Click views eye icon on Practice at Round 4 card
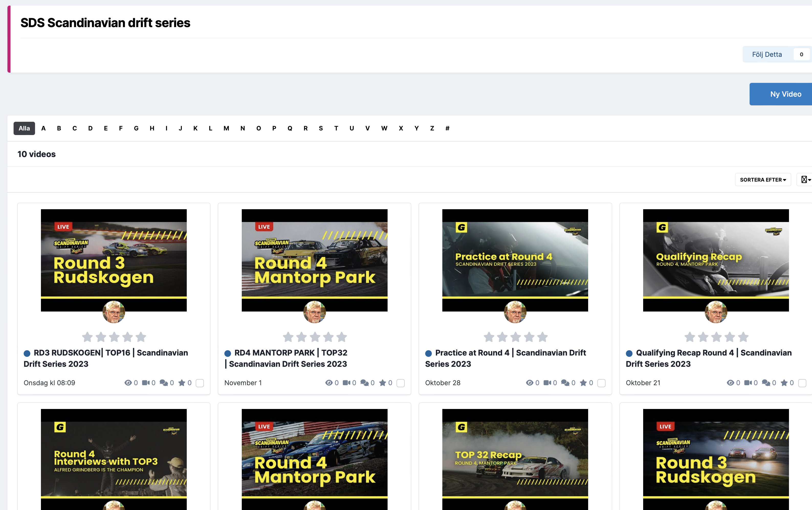Screen dimensions: 812x510 tap(529, 383)
